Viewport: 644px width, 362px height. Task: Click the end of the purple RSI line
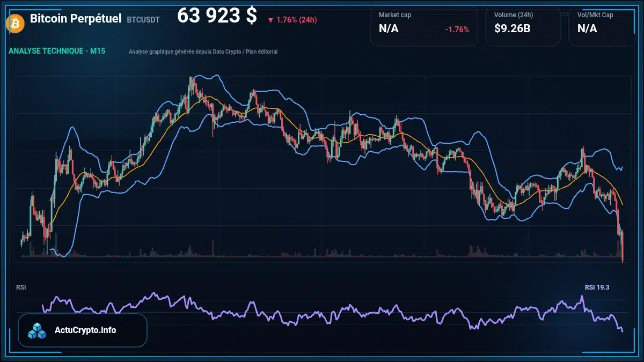pyautogui.click(x=623, y=331)
